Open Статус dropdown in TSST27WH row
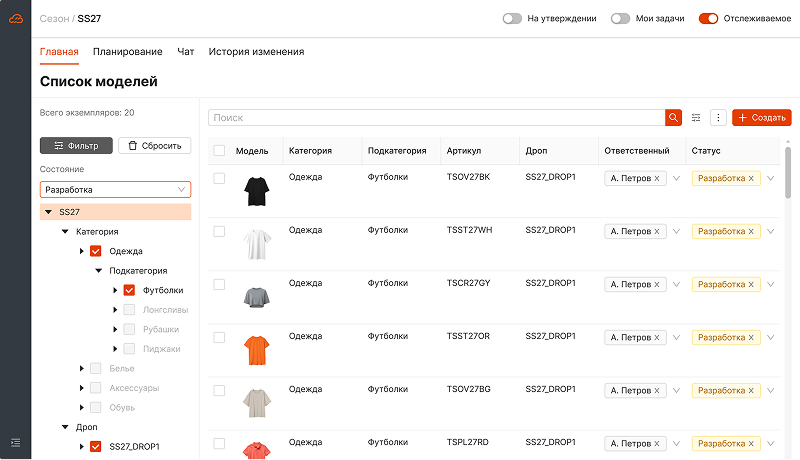Viewport: 800px width, 460px height. pos(770,232)
